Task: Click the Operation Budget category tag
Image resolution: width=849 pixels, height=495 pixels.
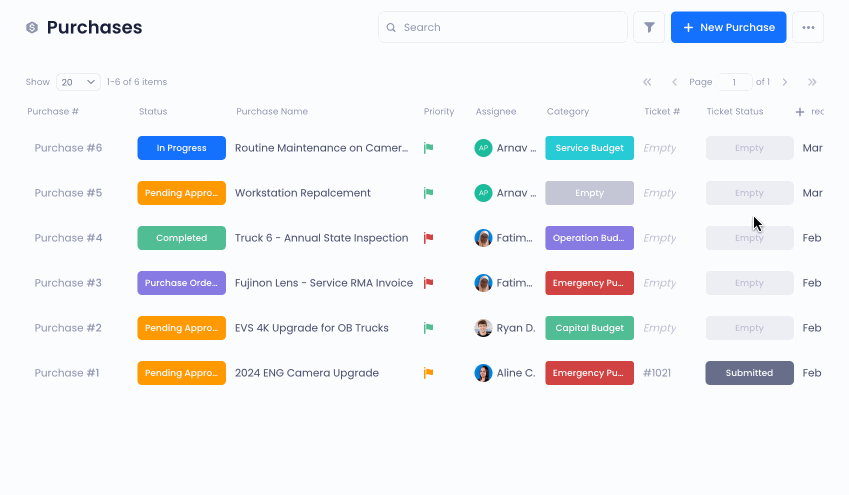Action: tap(589, 238)
